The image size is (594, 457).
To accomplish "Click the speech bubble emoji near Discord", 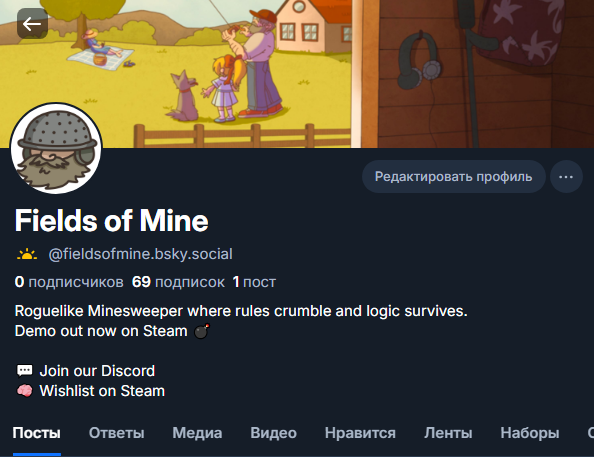I will 25,371.
